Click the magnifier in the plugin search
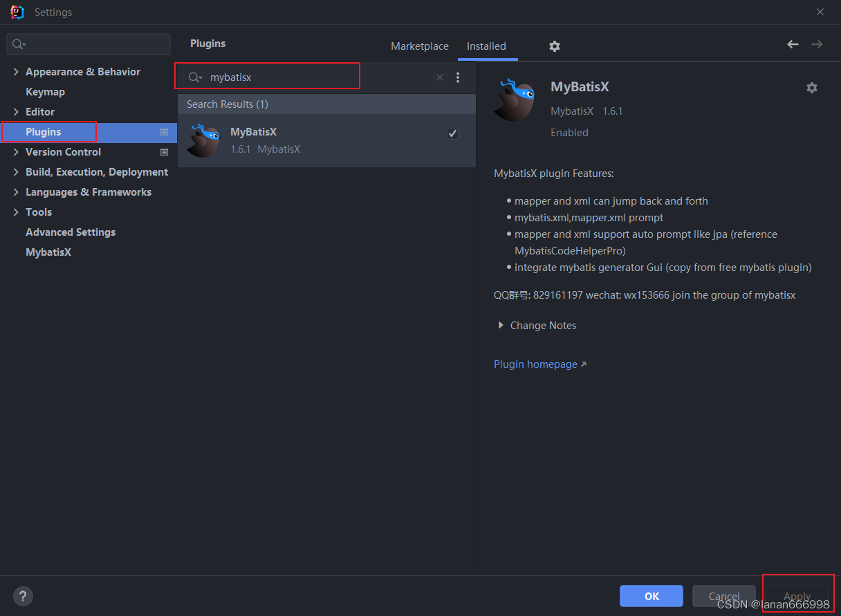The image size is (841, 616). click(195, 77)
